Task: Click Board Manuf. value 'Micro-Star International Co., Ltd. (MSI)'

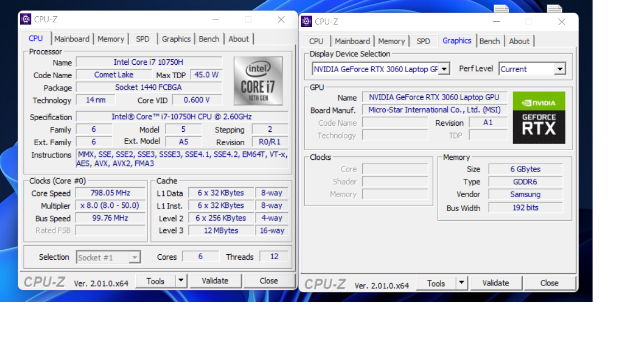Action: click(x=434, y=110)
